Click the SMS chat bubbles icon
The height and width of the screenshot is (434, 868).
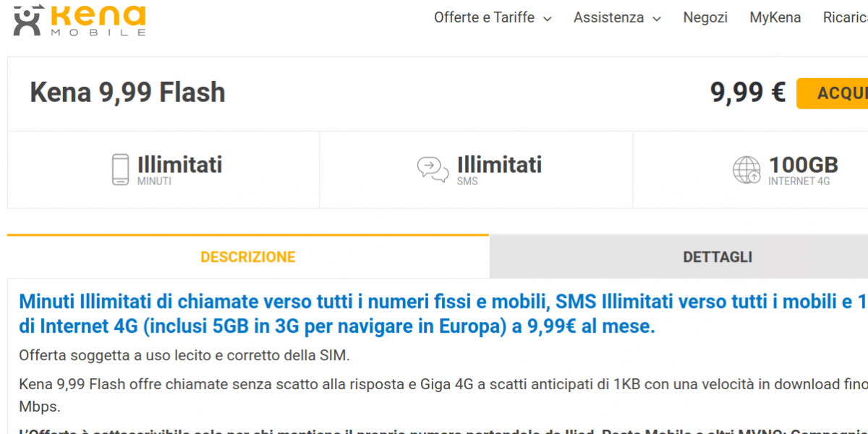coord(433,170)
